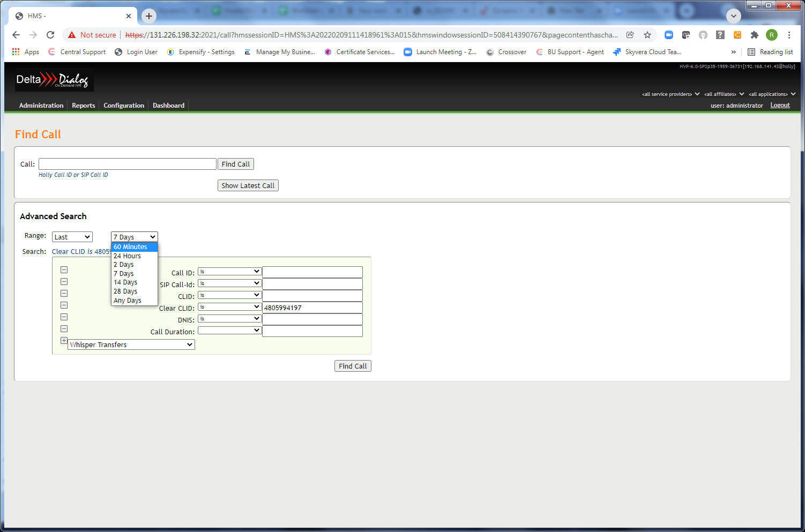Click the Logout link
The height and width of the screenshot is (532, 805).
point(780,106)
